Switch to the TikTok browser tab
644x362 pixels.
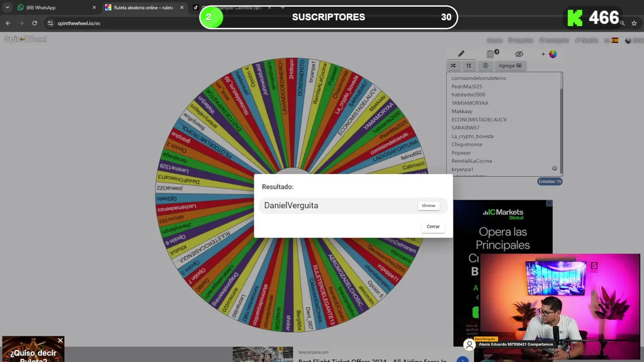[x=231, y=8]
